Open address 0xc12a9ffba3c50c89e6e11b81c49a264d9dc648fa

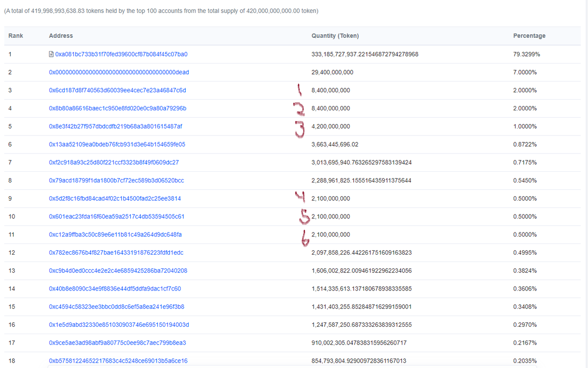click(116, 234)
